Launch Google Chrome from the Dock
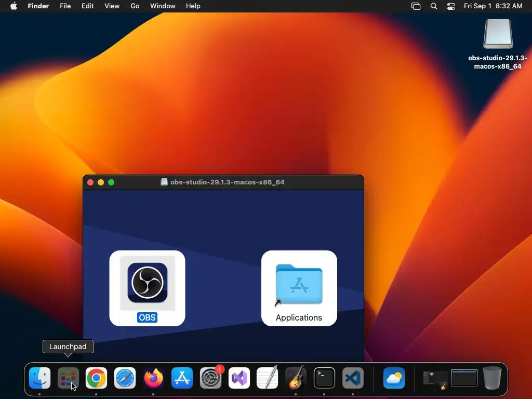This screenshot has width=532, height=399. pos(96,378)
